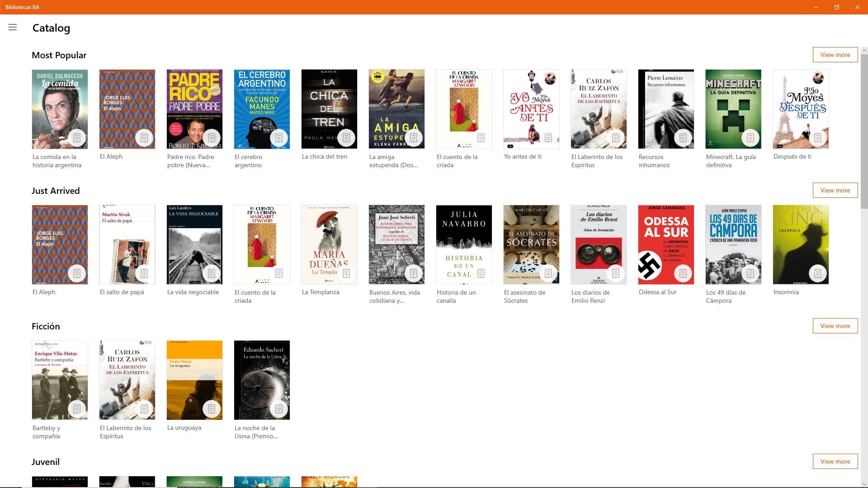Screen dimensions: 868x488
Task: Click 'El cerebro argentino' title text
Action: (248, 161)
